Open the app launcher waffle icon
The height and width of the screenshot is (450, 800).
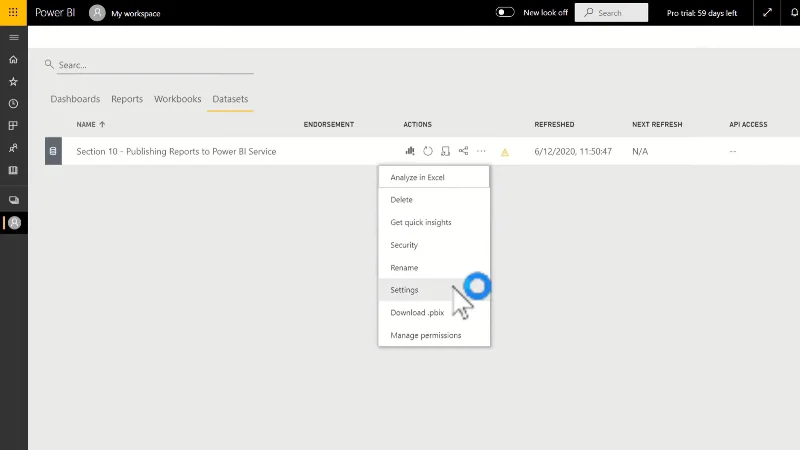(x=13, y=12)
